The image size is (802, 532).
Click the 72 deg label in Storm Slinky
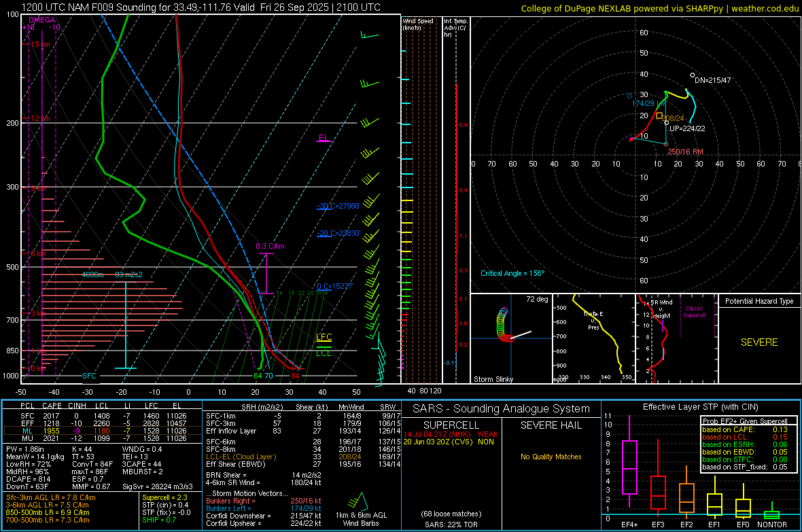click(x=537, y=299)
